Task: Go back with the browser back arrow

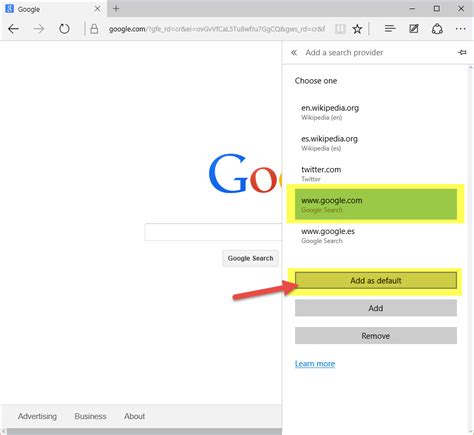Action: (x=13, y=29)
